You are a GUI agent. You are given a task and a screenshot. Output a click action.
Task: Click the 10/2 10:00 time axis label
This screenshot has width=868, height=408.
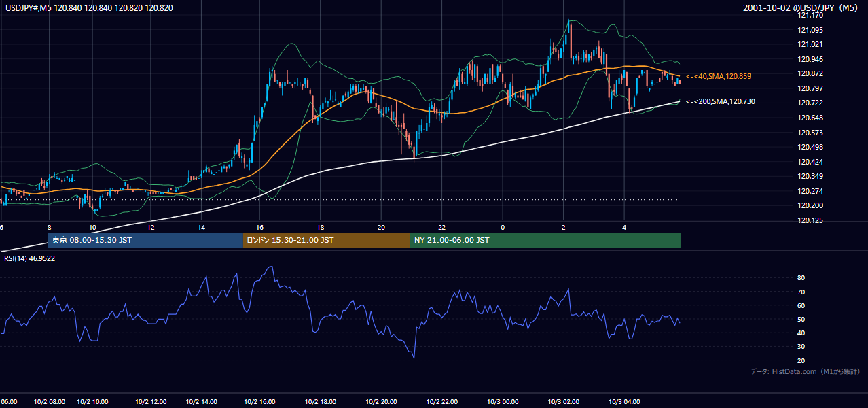(92, 401)
